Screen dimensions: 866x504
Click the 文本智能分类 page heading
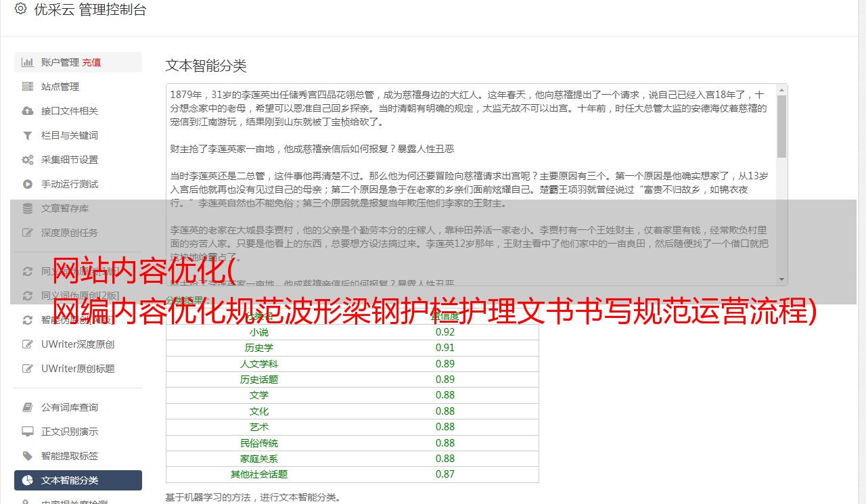tap(206, 66)
